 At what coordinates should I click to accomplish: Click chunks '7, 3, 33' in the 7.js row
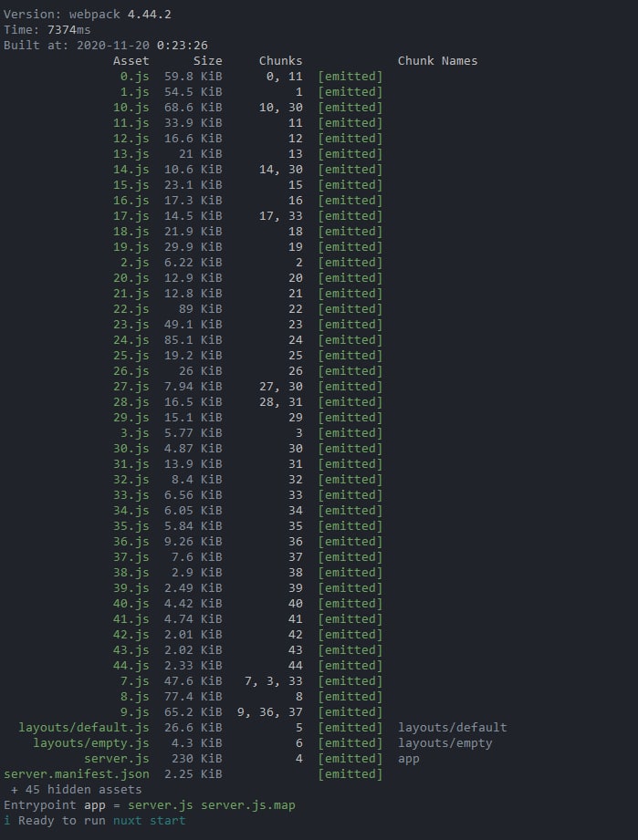tap(274, 682)
